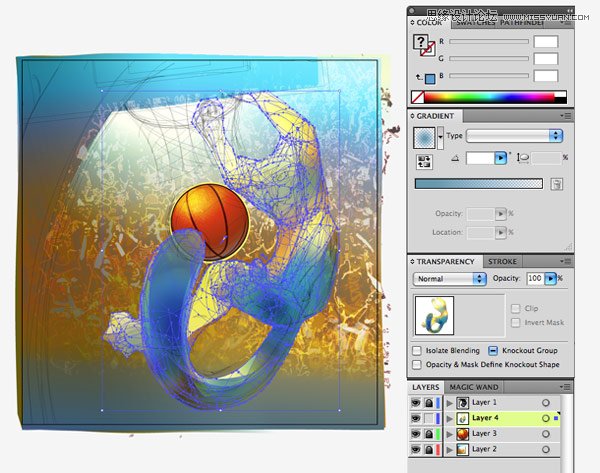Image resolution: width=600 pixels, height=473 pixels.
Task: Click the None box at color spectrum start
Action: pos(417,97)
